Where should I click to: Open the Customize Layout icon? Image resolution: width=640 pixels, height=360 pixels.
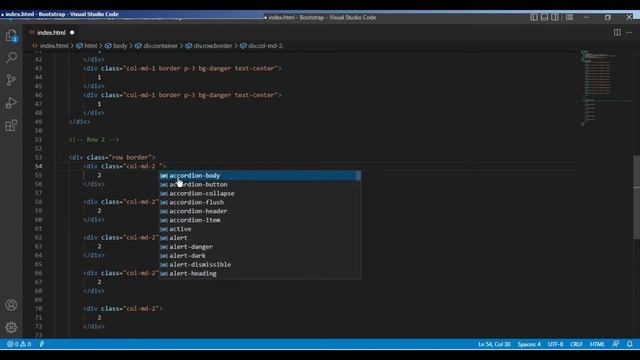[x=569, y=17]
